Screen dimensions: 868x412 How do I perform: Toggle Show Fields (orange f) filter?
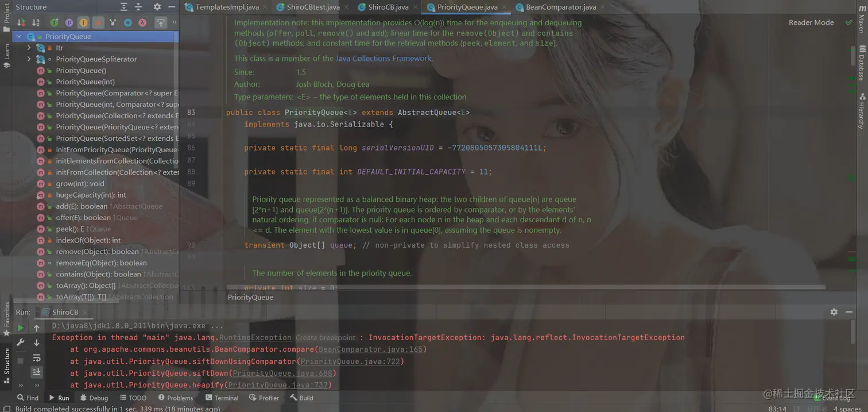(83, 22)
